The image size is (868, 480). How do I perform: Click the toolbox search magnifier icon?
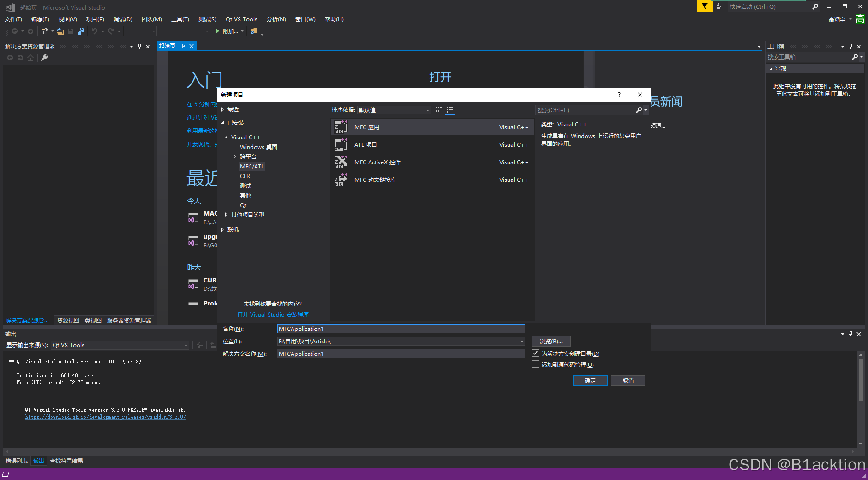[855, 57]
